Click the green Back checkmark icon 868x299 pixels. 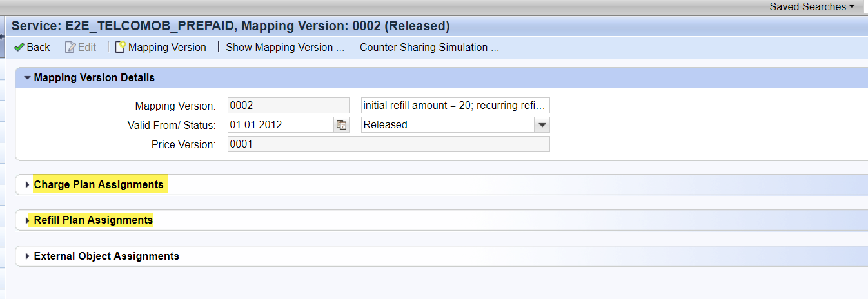point(19,47)
